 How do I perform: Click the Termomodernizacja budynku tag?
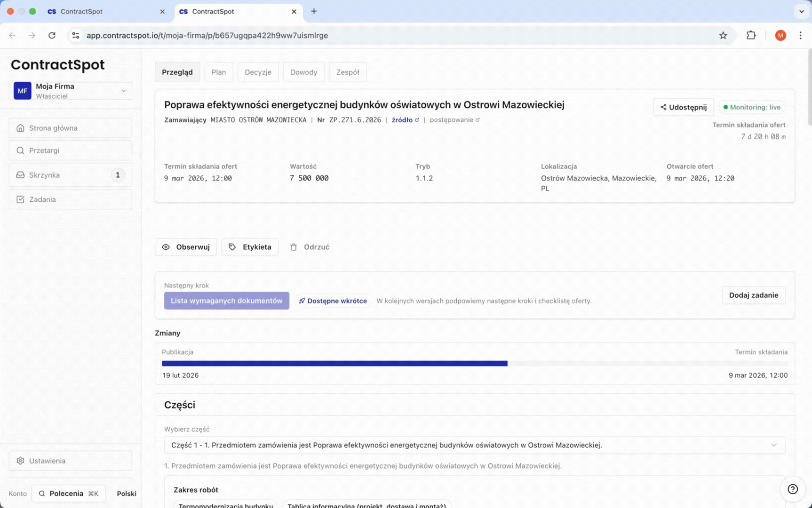pyautogui.click(x=226, y=505)
